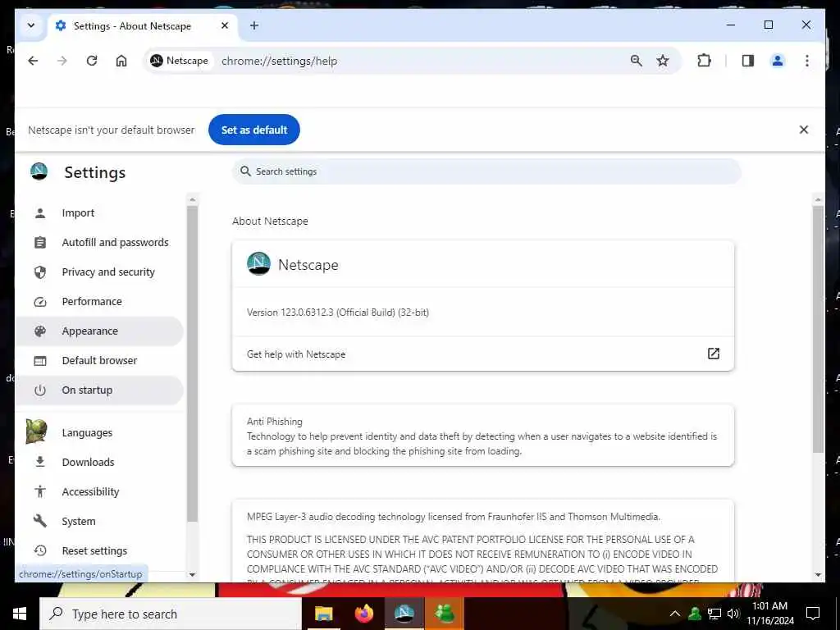Open the Extensions puzzle icon
The width and height of the screenshot is (840, 630).
click(x=704, y=61)
